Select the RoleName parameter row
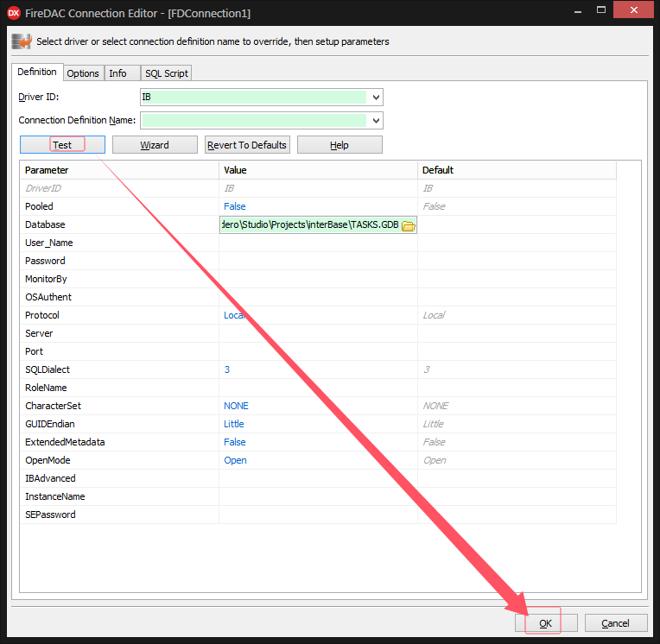 (318, 388)
